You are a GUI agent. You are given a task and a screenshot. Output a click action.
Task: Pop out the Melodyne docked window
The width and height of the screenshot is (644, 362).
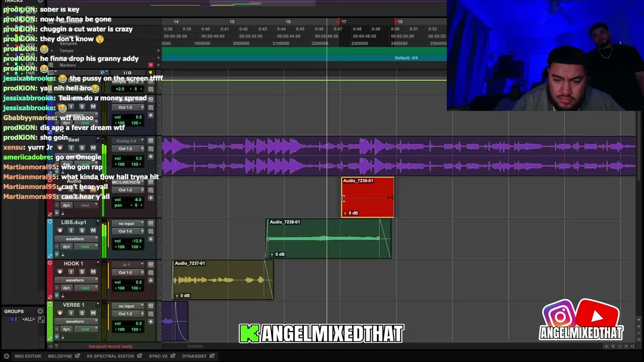pyautogui.click(x=77, y=356)
